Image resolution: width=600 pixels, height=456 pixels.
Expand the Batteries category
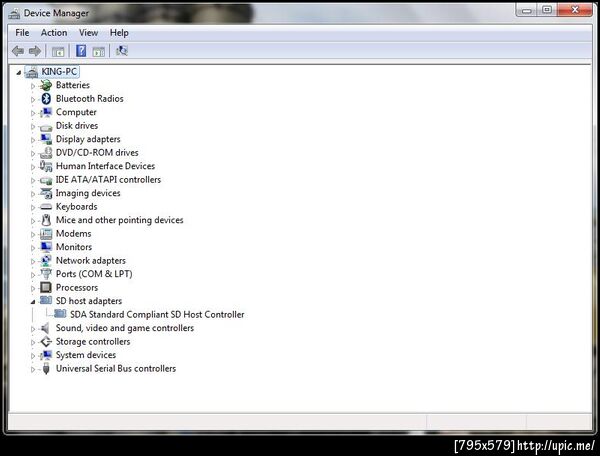(x=33, y=86)
